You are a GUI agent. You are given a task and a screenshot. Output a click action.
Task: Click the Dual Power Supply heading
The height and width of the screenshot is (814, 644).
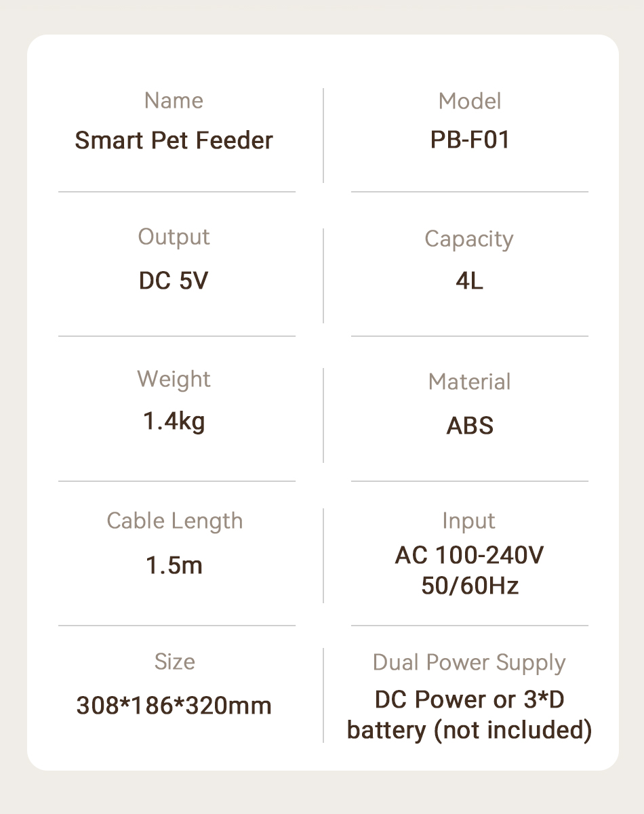pyautogui.click(x=469, y=663)
